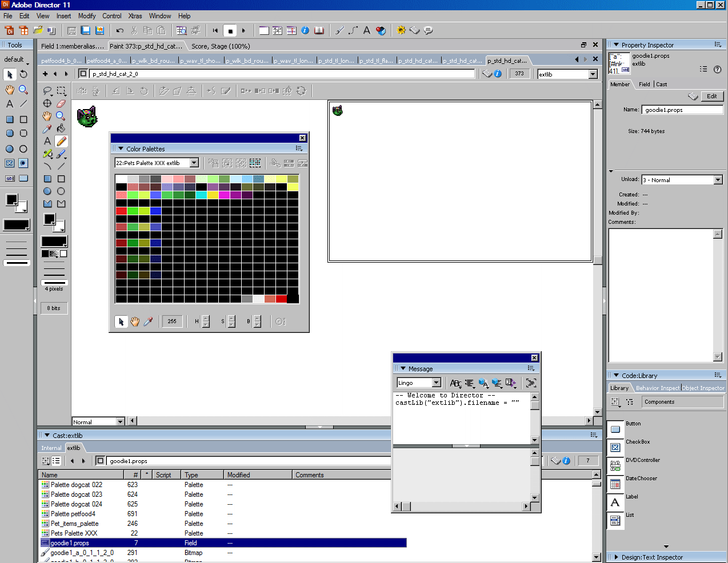Pick the cyan palette swatch
Image resolution: width=728 pixels, height=563 pixels.
tap(201, 195)
